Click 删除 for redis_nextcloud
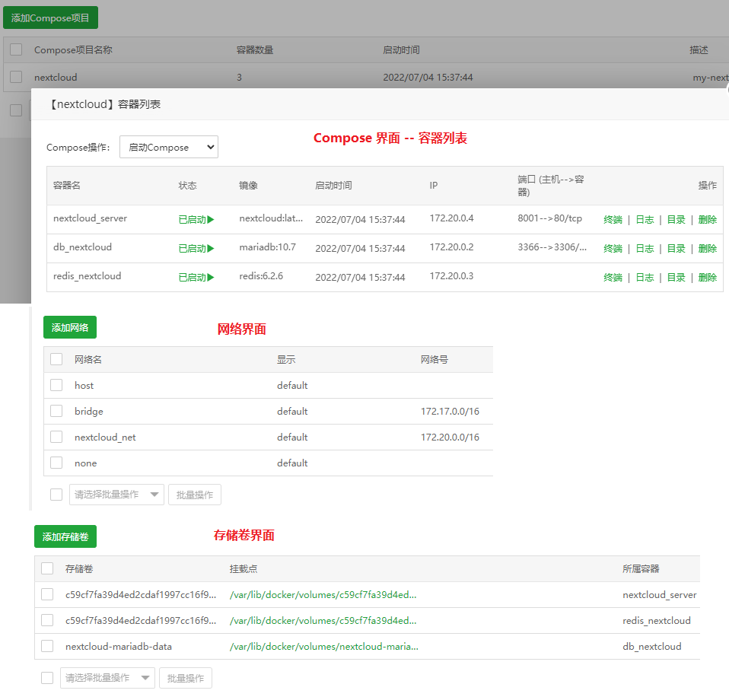 tap(707, 277)
